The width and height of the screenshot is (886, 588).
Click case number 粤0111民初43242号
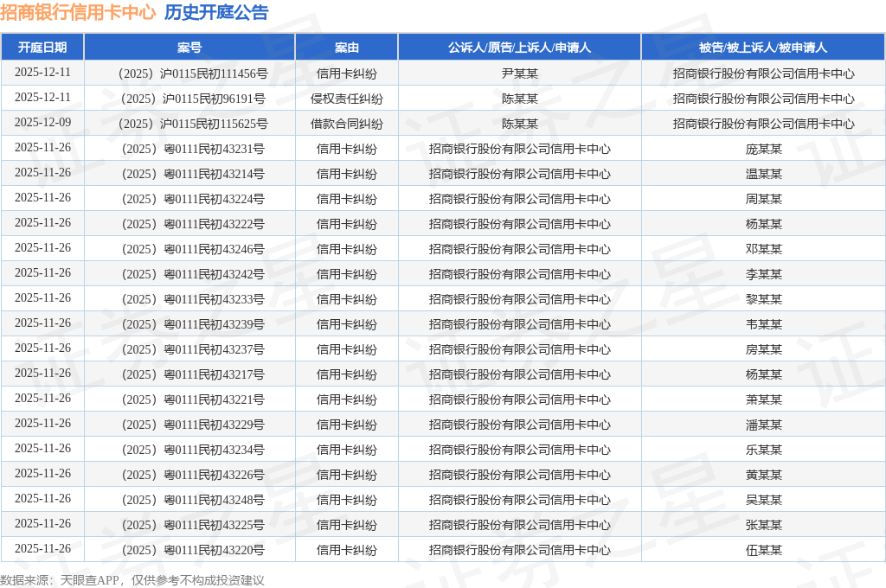pyautogui.click(x=192, y=274)
